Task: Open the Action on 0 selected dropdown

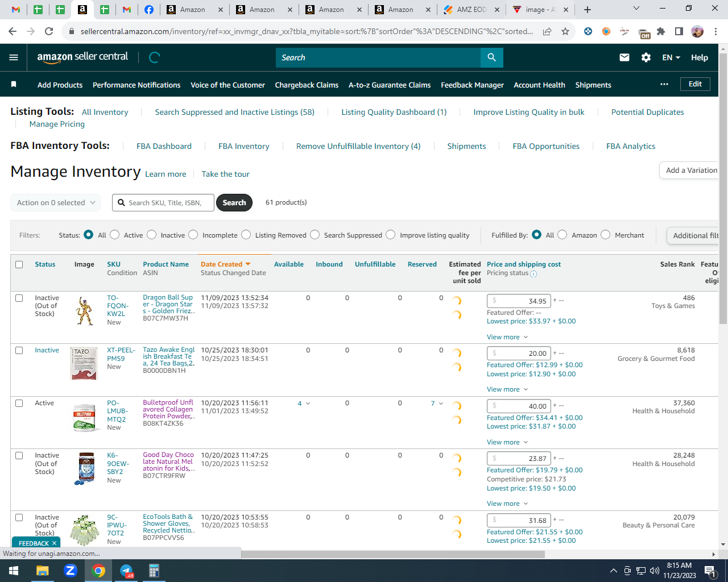Action: 56,203
